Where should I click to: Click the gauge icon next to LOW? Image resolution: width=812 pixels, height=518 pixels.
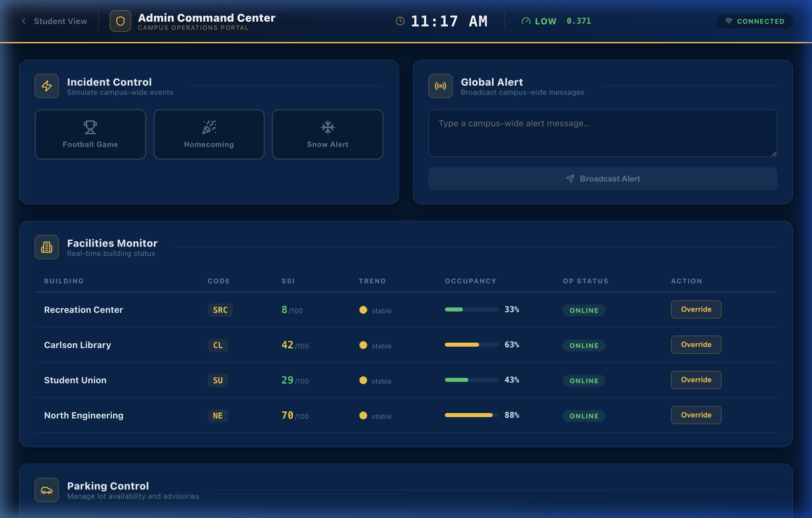click(526, 21)
